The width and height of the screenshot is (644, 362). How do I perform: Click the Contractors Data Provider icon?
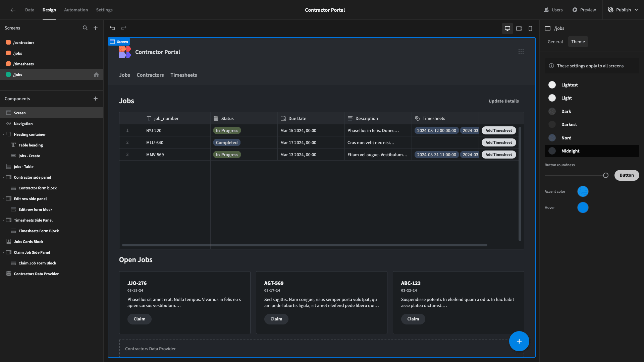point(9,274)
